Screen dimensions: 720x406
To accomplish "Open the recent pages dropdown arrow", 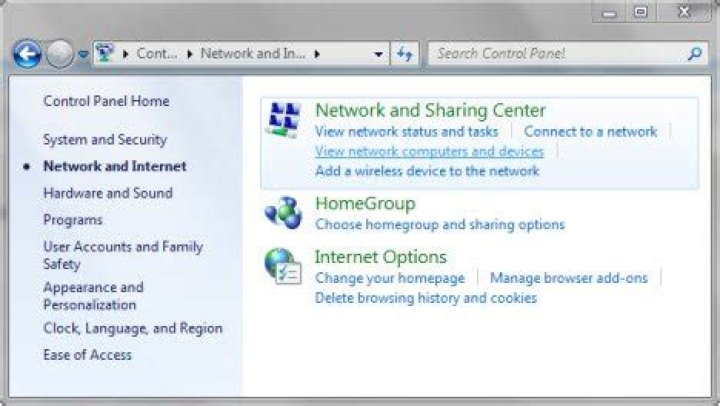I will pos(83,54).
